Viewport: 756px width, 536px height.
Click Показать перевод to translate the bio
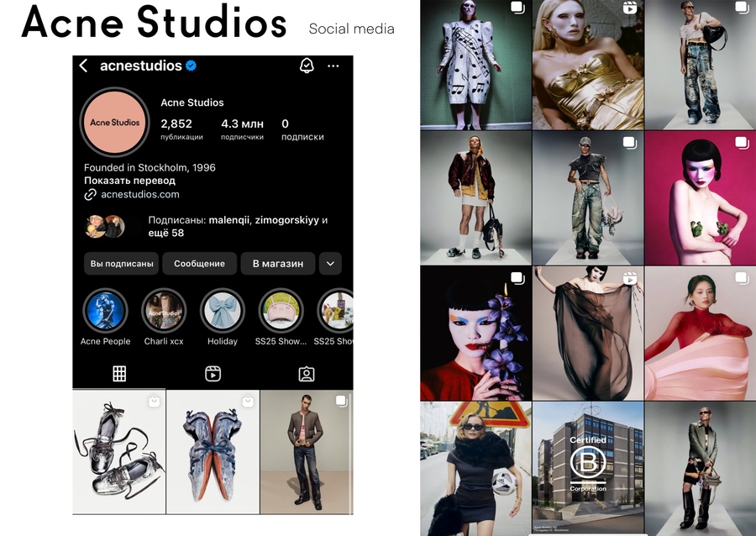click(129, 181)
